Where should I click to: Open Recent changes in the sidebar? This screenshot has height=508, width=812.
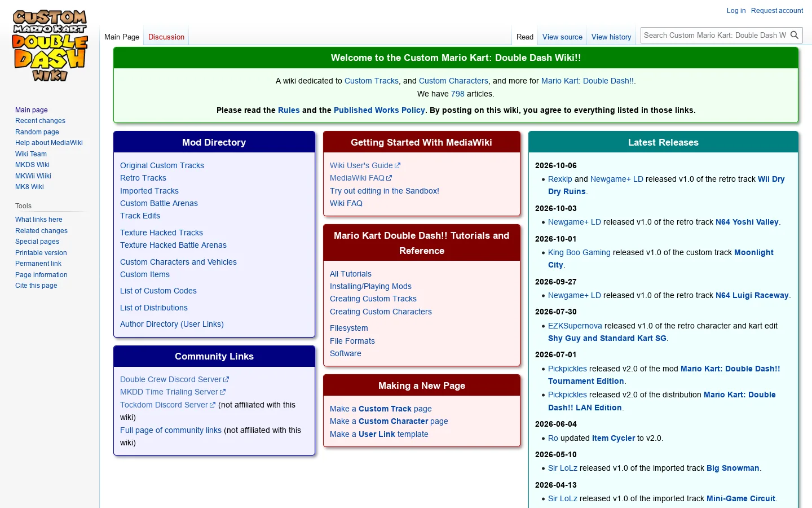[x=40, y=121]
